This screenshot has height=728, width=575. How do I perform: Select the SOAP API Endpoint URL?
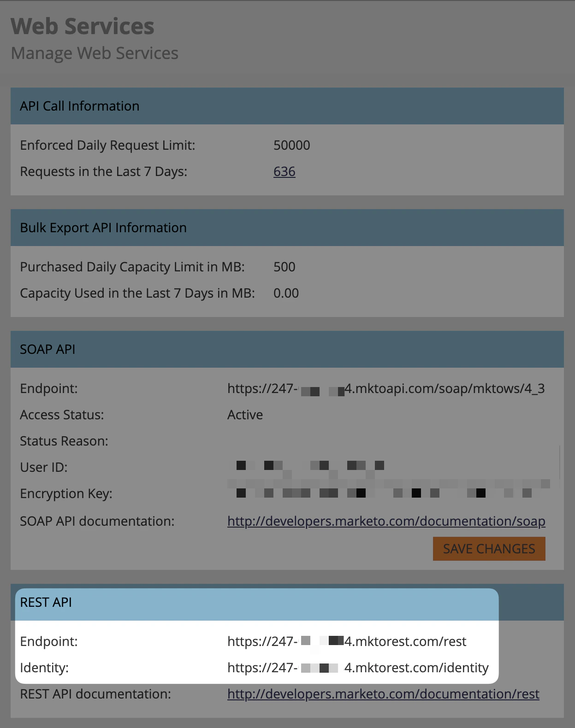tap(386, 388)
